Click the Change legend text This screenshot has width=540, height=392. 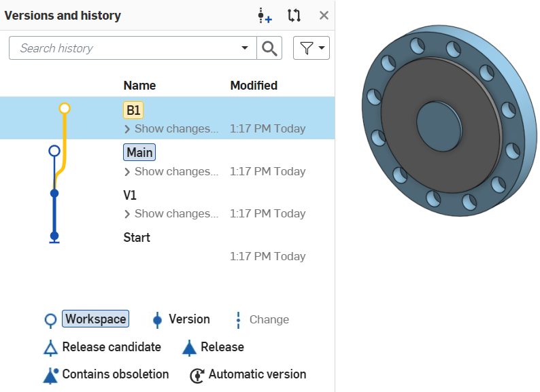click(269, 319)
